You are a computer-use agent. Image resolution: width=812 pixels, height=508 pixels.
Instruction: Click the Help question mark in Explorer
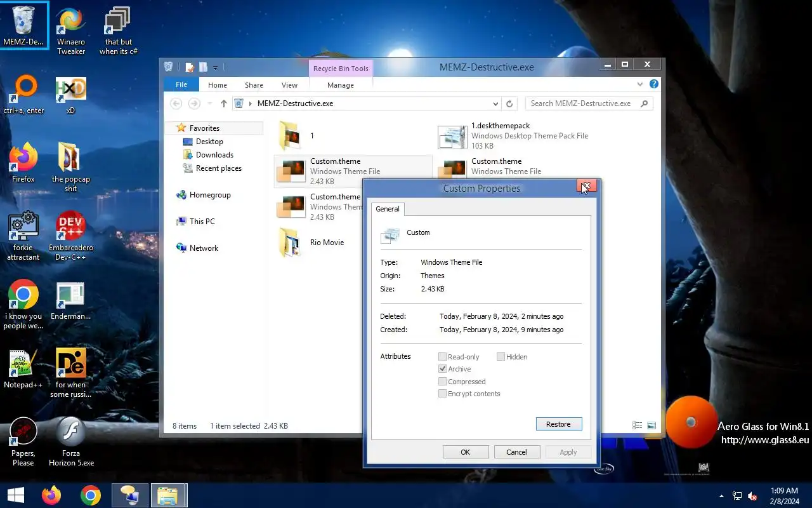tap(654, 84)
